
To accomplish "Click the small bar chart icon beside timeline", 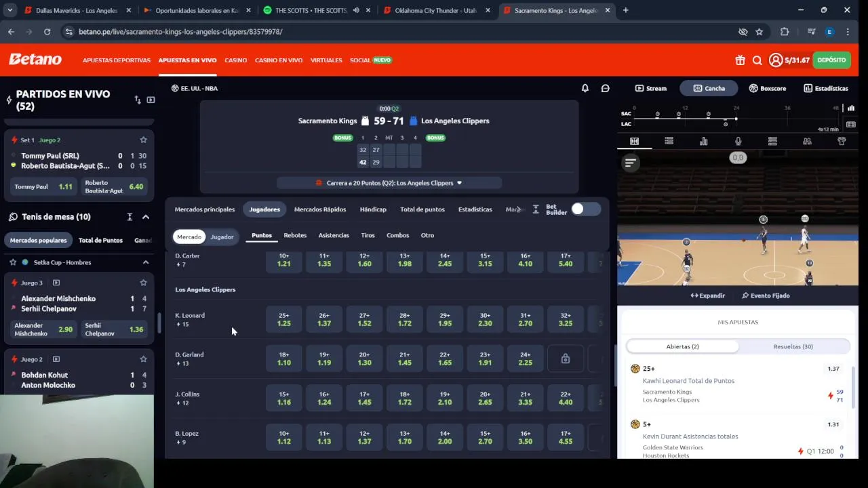I will 851,108.
